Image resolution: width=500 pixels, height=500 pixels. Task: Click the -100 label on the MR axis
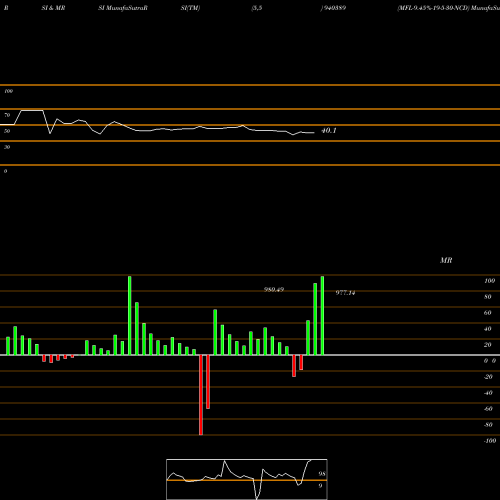point(490,441)
